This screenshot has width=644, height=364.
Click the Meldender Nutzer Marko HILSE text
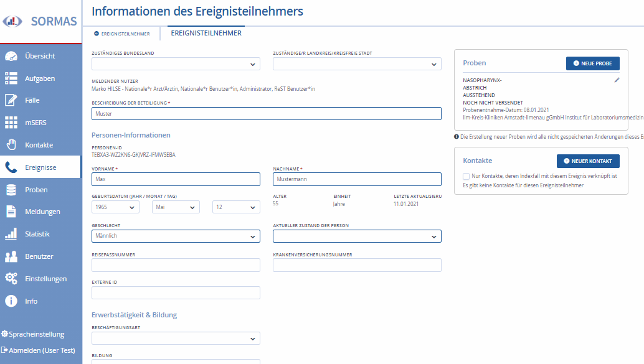(x=203, y=88)
